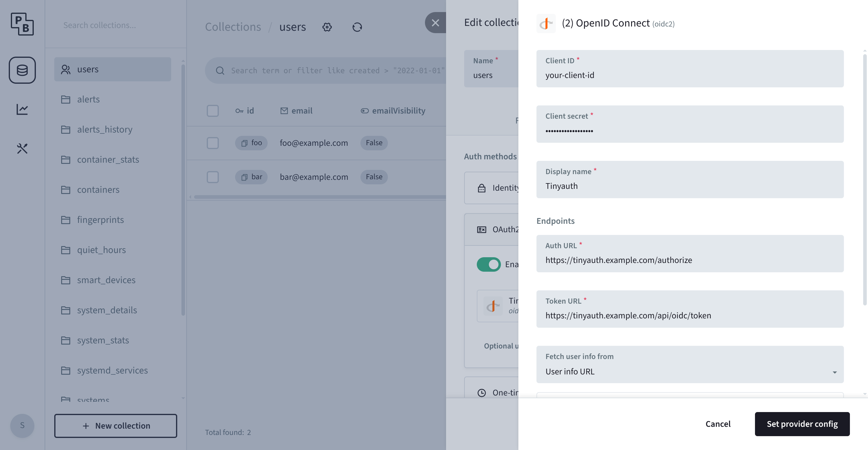This screenshot has height=450, width=868.
Task: Click the Cancel button
Action: (x=718, y=424)
